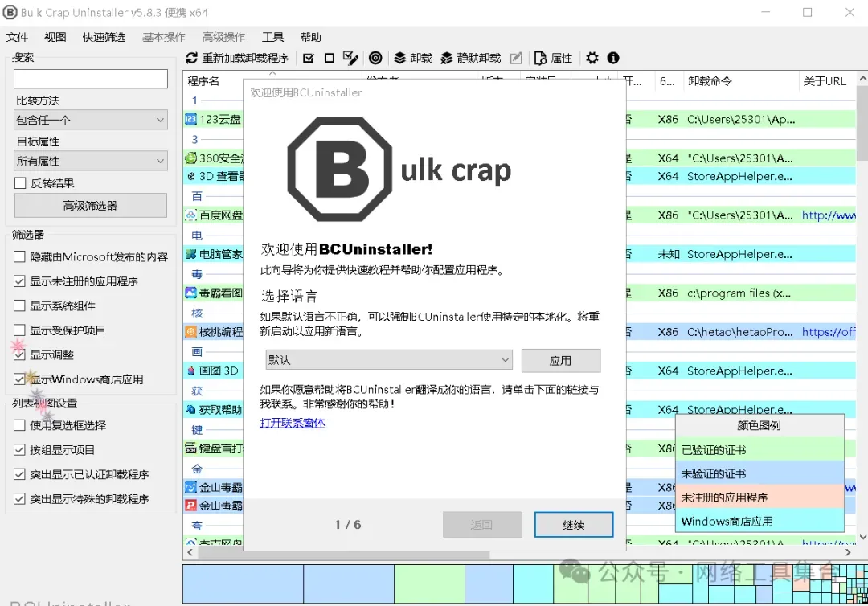Click the http://ww URL in 百度网盘 row
Viewport: 868px width, 606px height.
click(x=829, y=215)
